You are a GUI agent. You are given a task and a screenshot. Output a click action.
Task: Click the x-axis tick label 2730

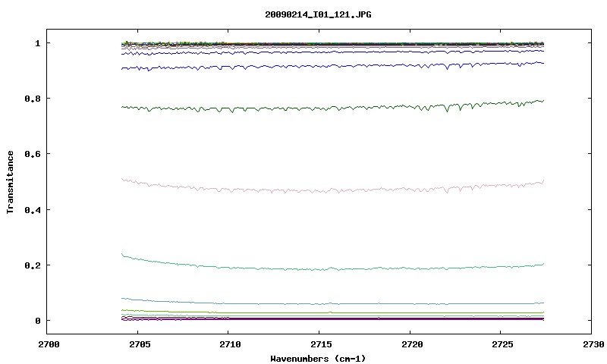click(x=593, y=344)
